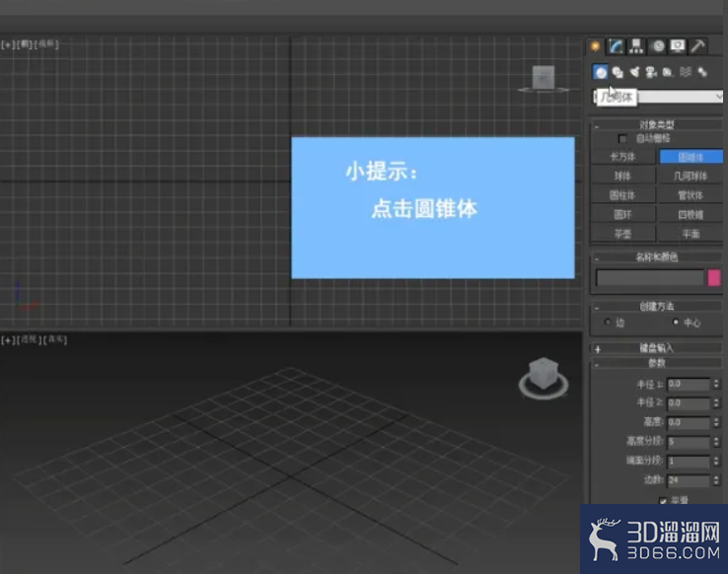728x574 pixels.
Task: Select the Geometry category icon
Action: 601,72
